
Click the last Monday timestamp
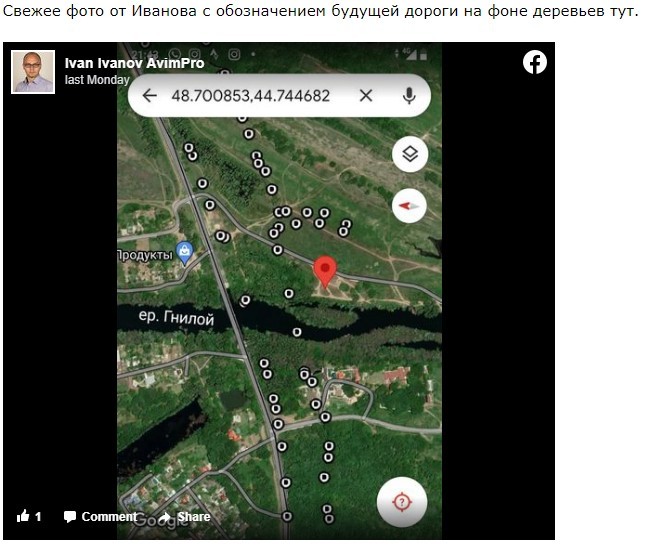point(97,80)
